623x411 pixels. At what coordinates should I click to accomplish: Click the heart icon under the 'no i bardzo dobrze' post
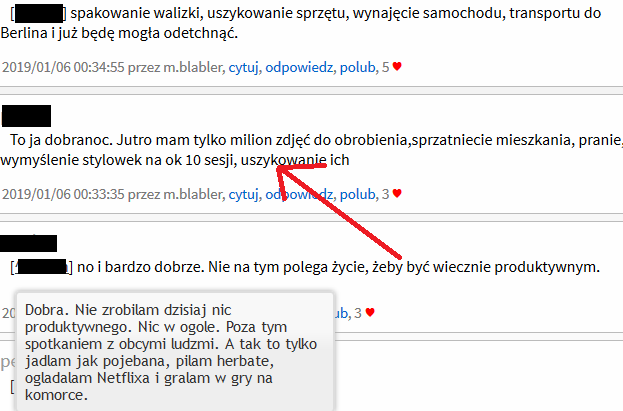click(370, 312)
